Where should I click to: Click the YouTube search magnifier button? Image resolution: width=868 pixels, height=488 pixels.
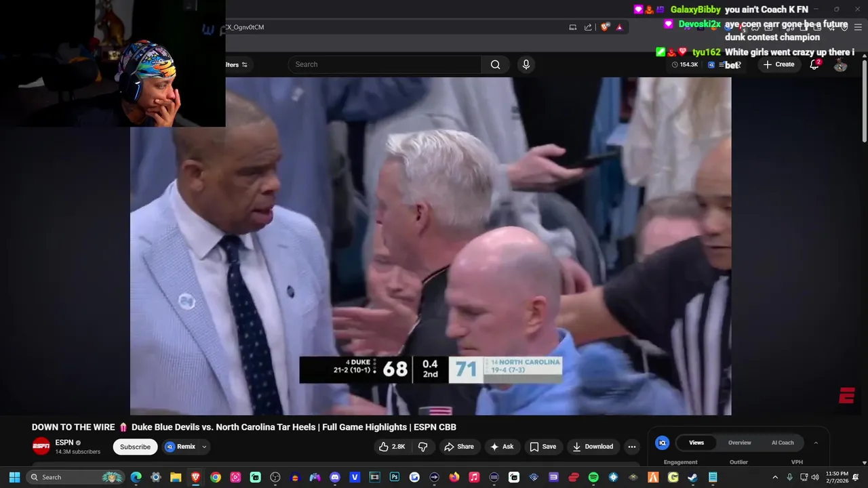point(495,64)
